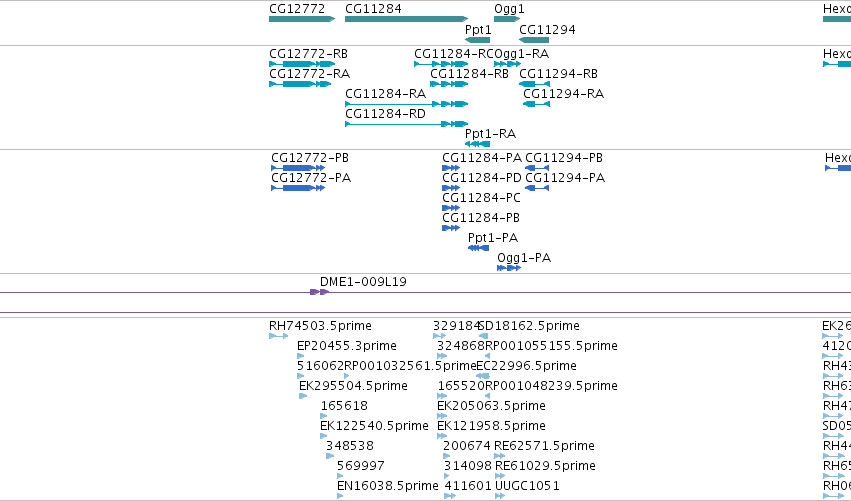Select EST EC22996.5prime
This screenshot has height=501, width=851.
(x=483, y=377)
